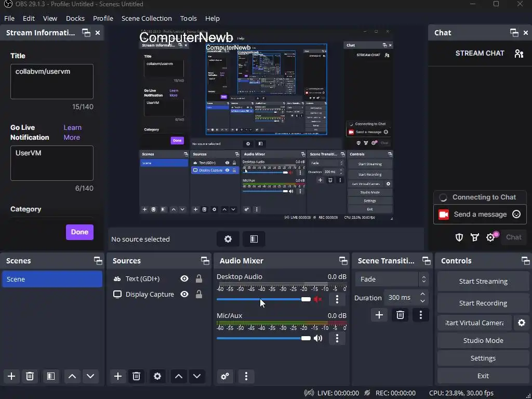Click the purple Done button

[79, 232]
